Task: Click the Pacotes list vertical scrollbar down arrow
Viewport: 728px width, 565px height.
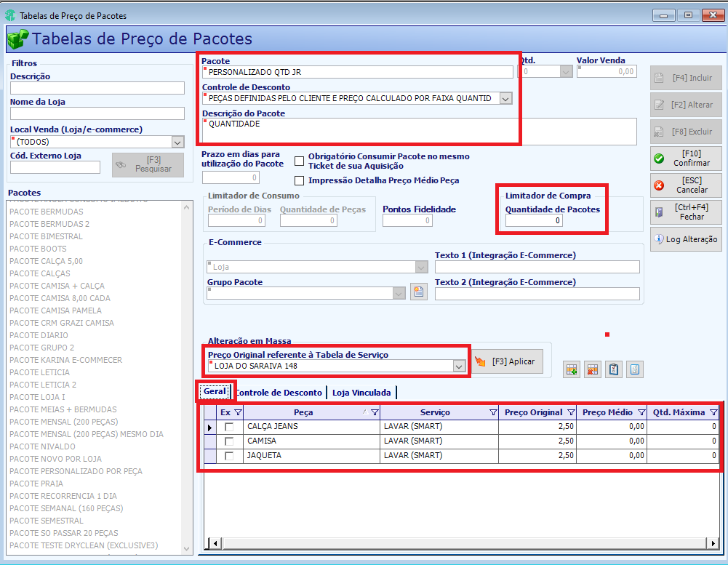Action: [187, 549]
